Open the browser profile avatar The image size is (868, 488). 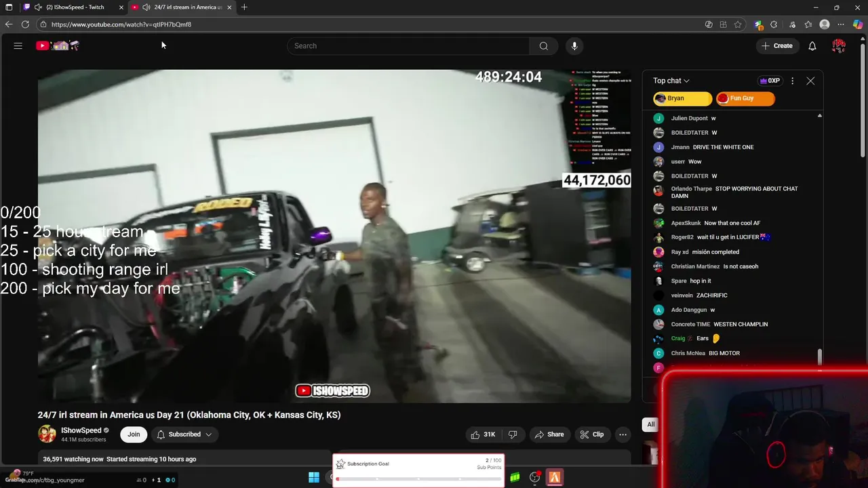(x=825, y=24)
